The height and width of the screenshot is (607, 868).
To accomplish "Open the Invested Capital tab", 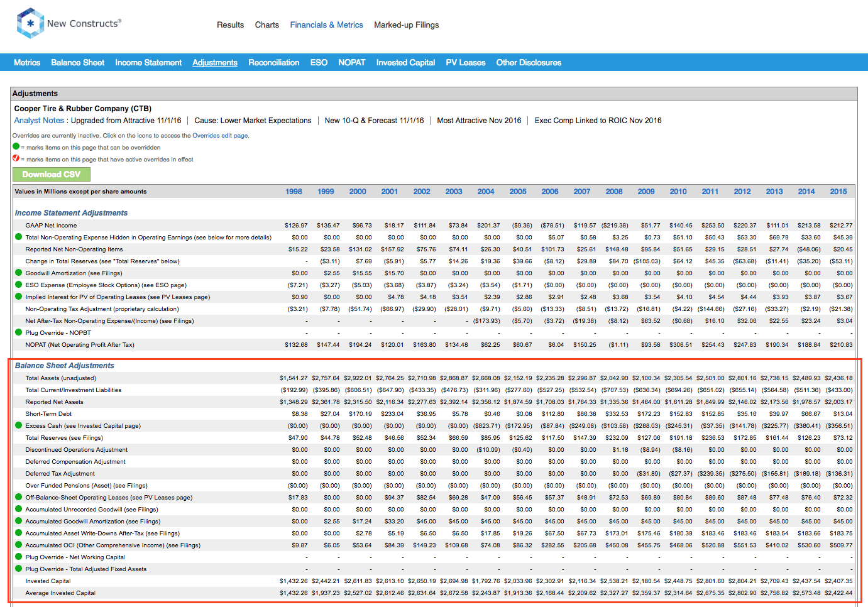I will click(405, 63).
